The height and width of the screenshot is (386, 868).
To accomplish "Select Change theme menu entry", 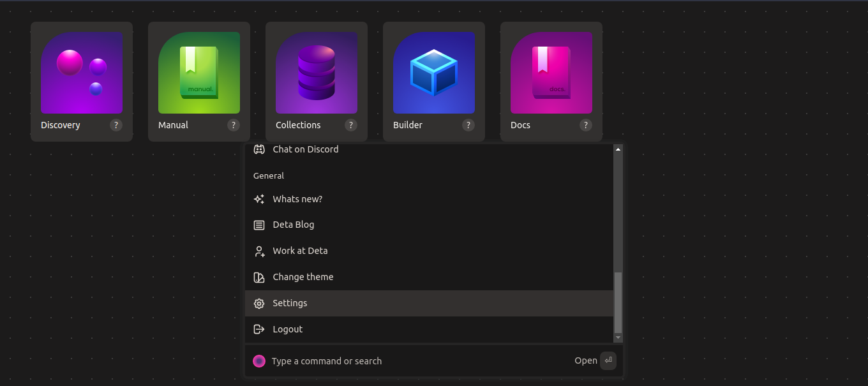I will pos(429,278).
